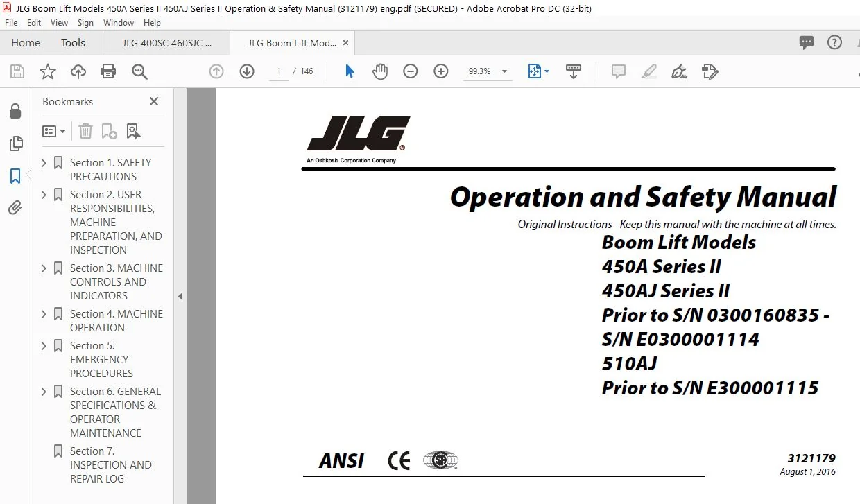
Task: Expand Section 3. MACHINE CONTROLS bookmark
Action: [x=44, y=268]
